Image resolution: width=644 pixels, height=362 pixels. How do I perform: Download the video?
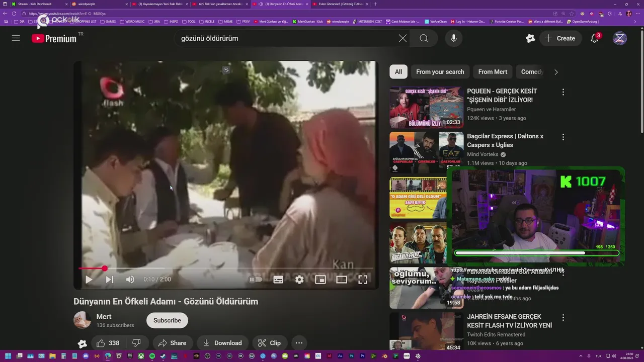222,343
